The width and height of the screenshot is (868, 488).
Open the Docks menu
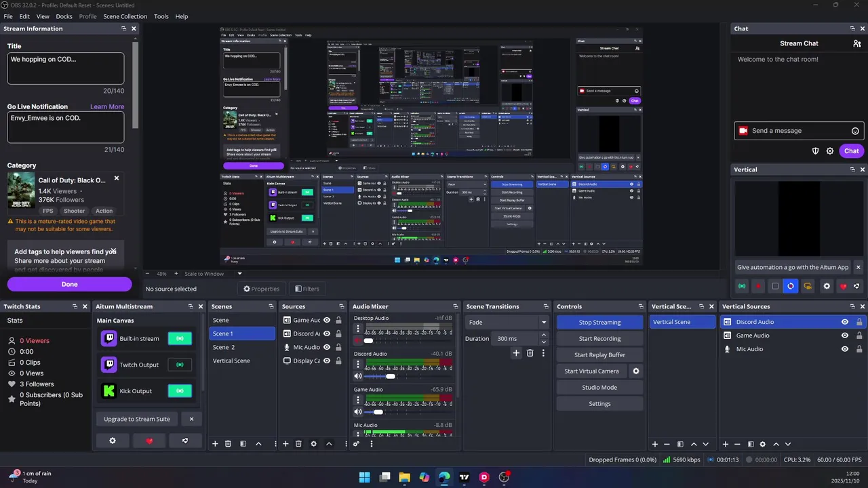pyautogui.click(x=64, y=16)
